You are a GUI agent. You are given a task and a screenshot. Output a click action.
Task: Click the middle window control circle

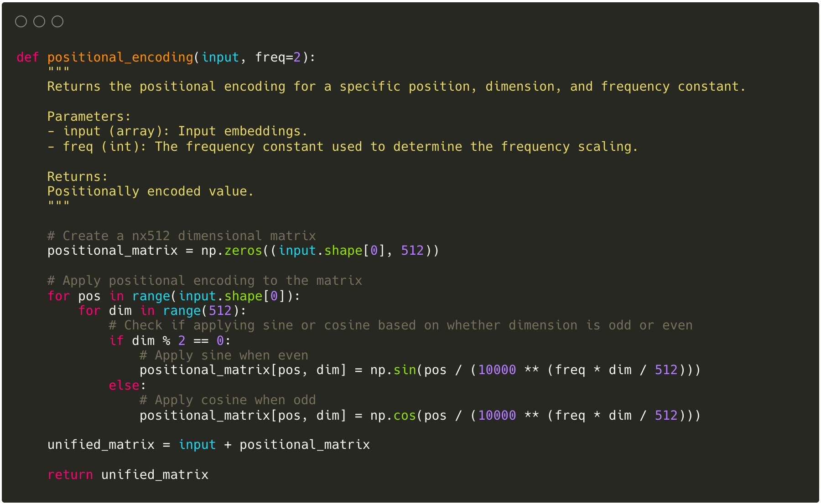point(39,21)
